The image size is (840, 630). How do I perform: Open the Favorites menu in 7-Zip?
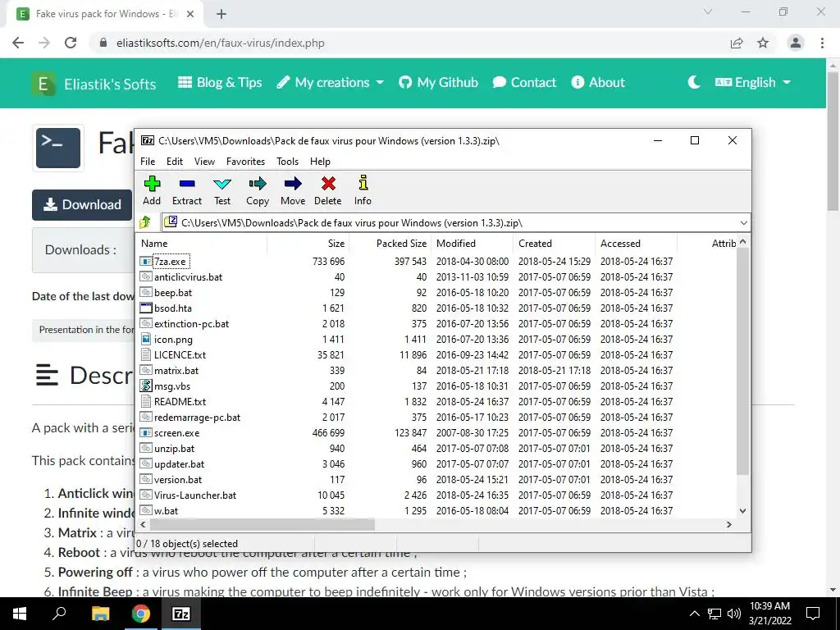245,162
